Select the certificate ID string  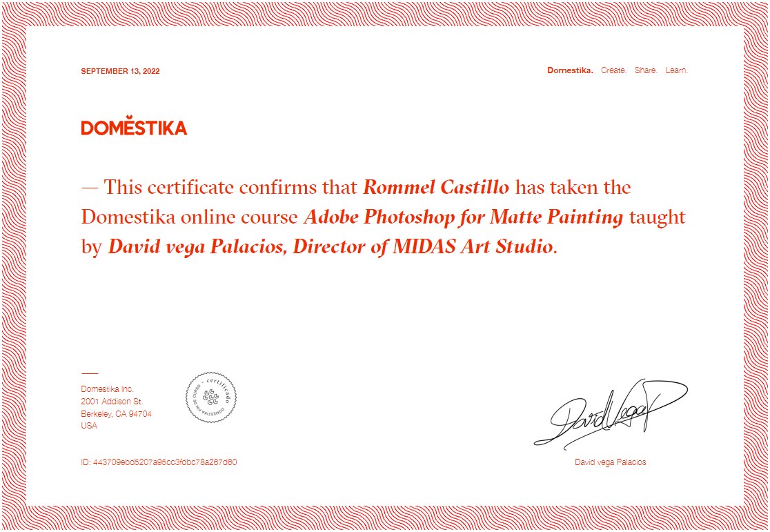(159, 462)
